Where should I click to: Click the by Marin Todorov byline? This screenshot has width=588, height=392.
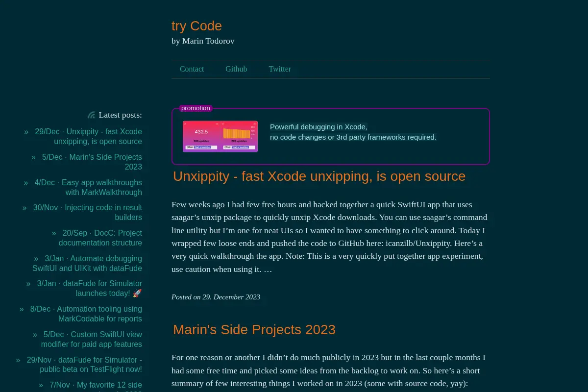click(x=203, y=41)
